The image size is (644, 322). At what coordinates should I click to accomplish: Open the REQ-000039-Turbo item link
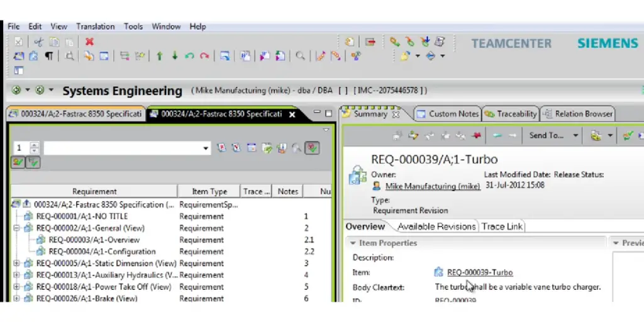(480, 272)
